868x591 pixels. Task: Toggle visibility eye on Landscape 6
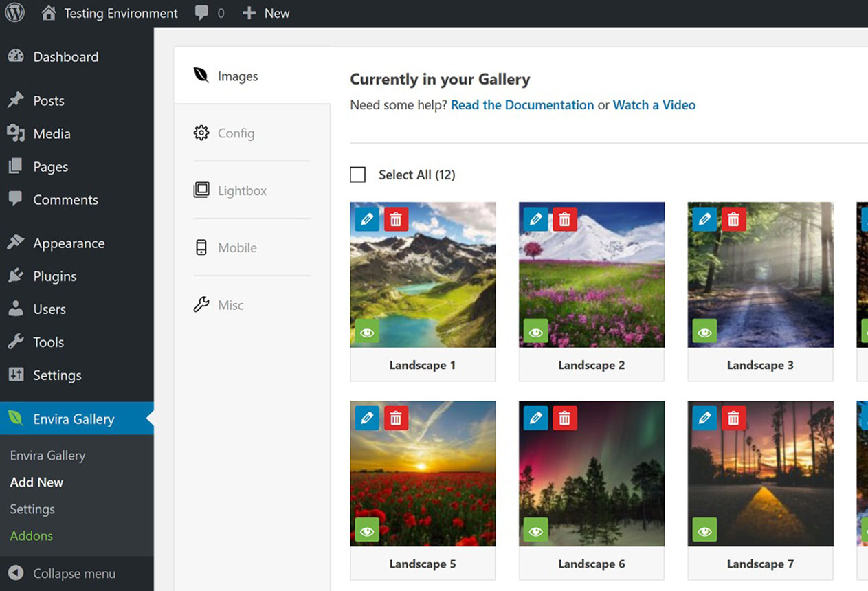tap(535, 531)
